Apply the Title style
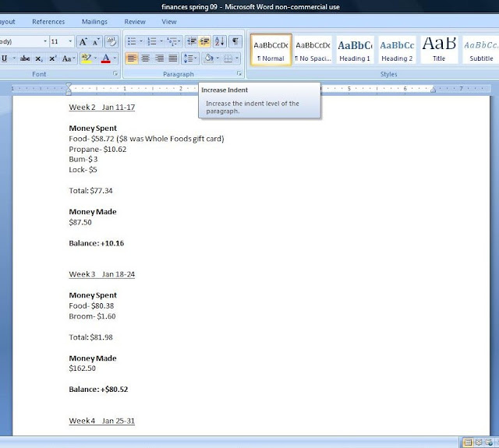 tap(439, 50)
